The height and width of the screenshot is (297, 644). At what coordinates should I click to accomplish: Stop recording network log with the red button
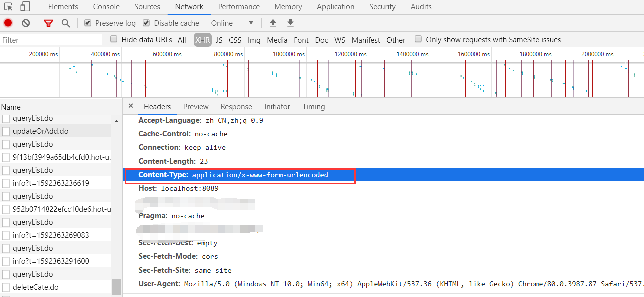click(8, 23)
